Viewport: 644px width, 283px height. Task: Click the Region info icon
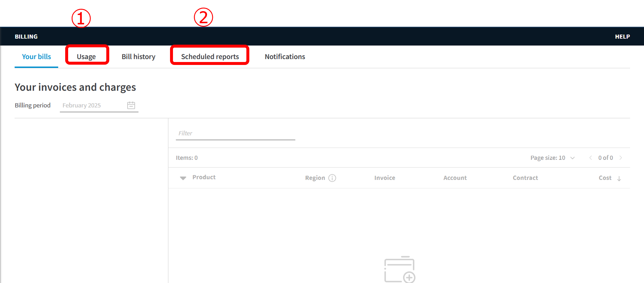point(332,178)
